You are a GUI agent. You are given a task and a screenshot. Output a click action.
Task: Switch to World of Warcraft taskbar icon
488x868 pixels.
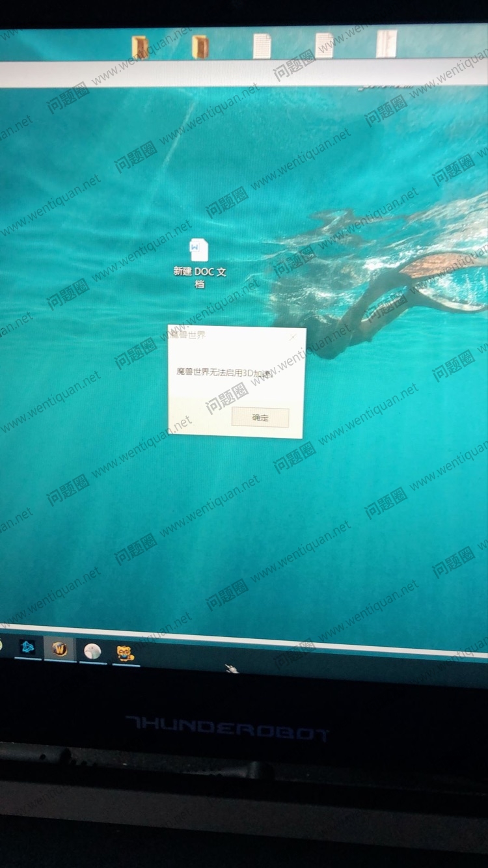[x=60, y=649]
